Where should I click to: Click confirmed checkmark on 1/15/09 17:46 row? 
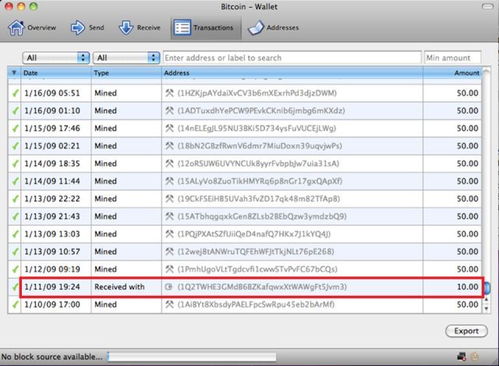[15, 128]
